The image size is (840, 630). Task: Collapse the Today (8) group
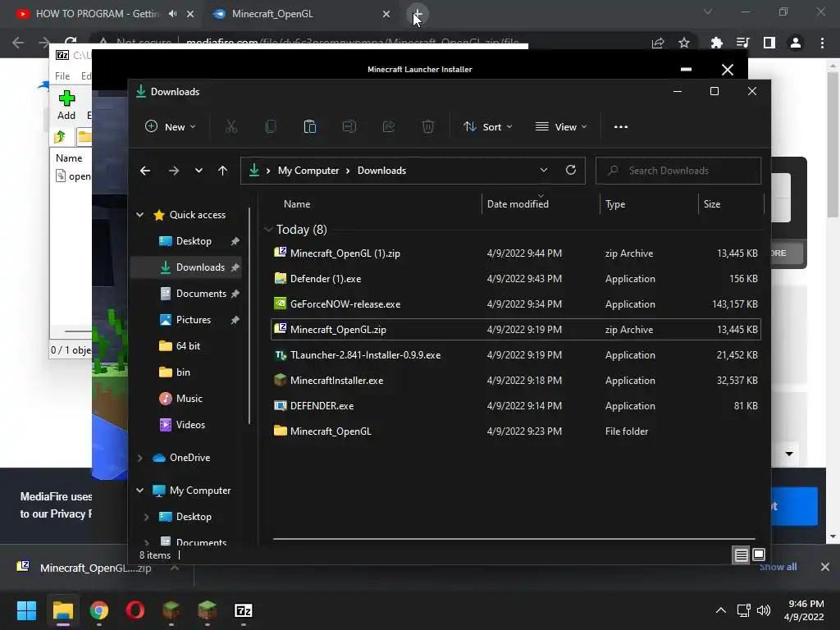click(268, 230)
